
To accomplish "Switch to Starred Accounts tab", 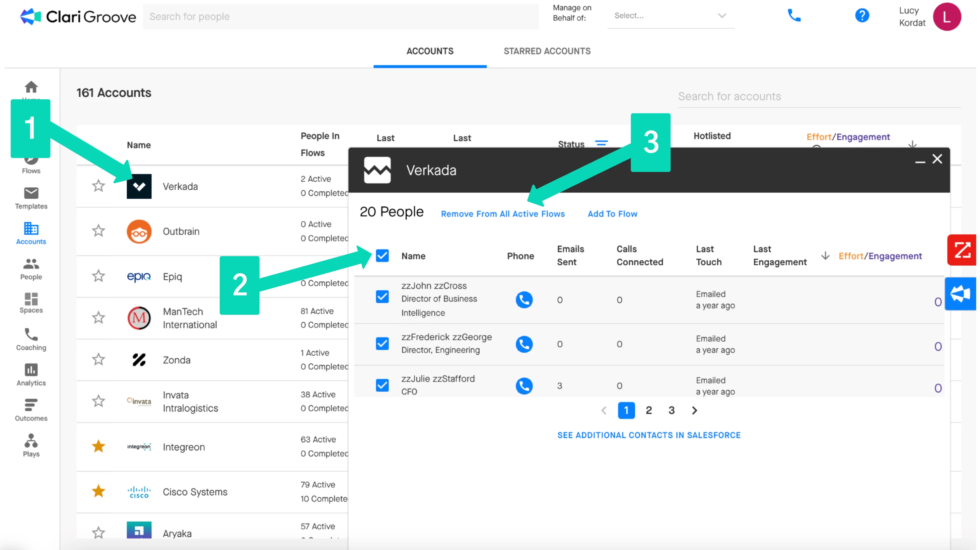I will coord(547,51).
